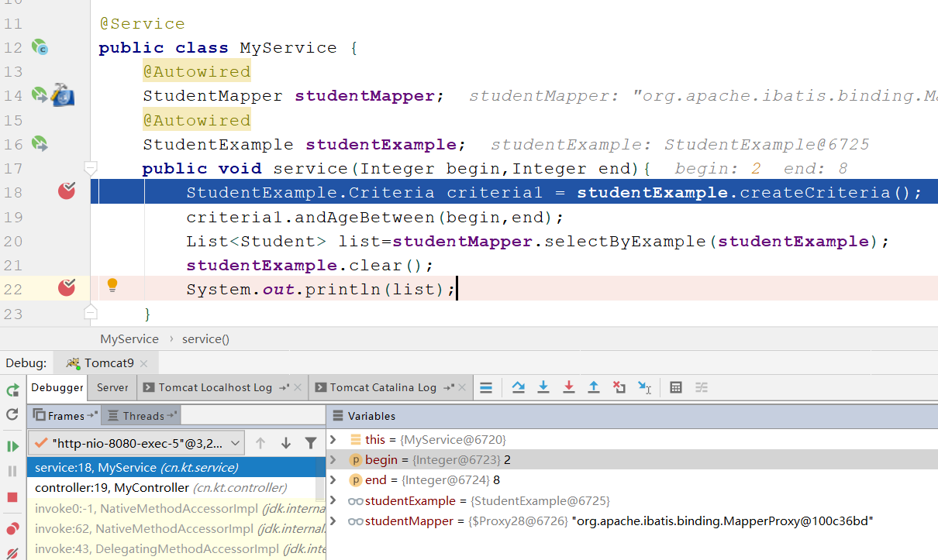Click the @Service annotation

[143, 24]
